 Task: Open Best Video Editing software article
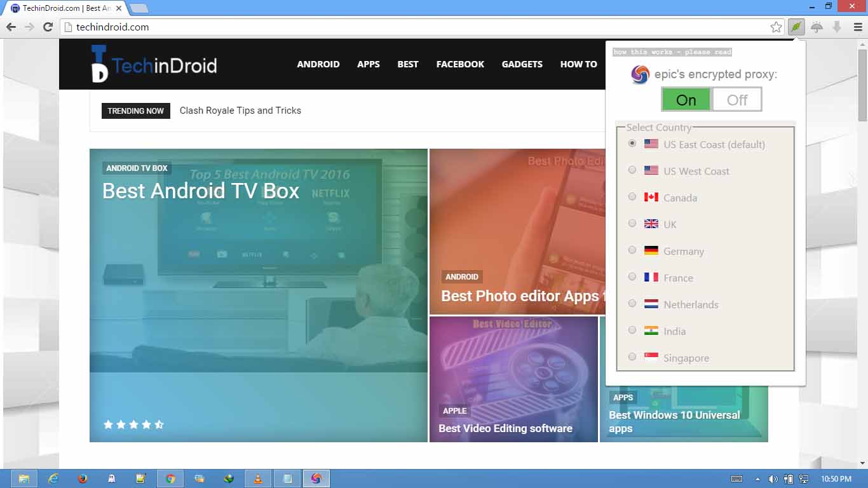click(505, 428)
